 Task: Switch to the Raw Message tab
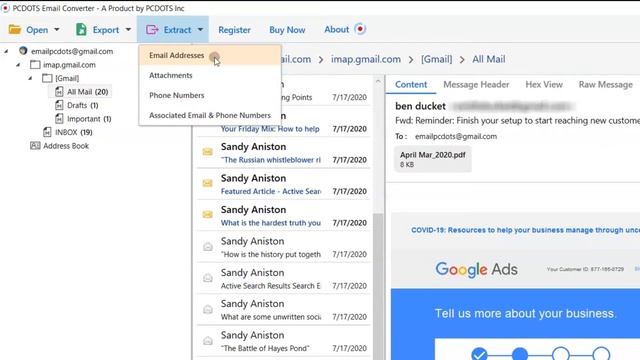point(605,84)
